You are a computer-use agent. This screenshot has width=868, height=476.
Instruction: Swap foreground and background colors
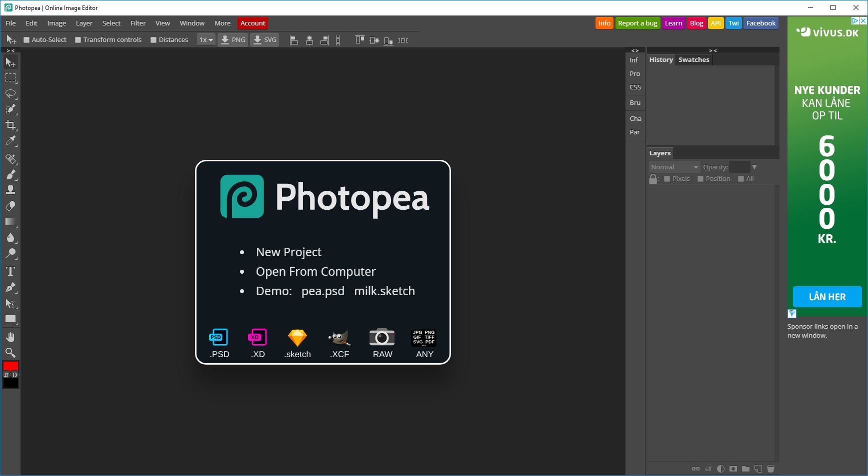point(6,375)
